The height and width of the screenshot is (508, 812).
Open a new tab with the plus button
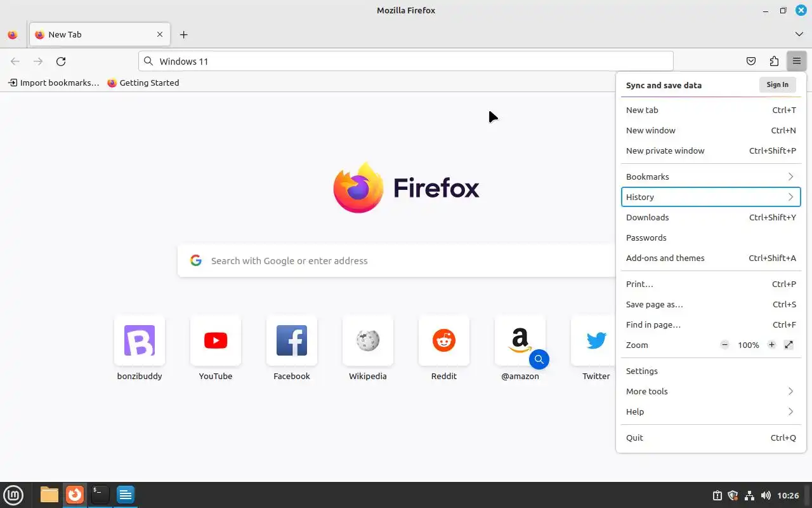(x=183, y=35)
